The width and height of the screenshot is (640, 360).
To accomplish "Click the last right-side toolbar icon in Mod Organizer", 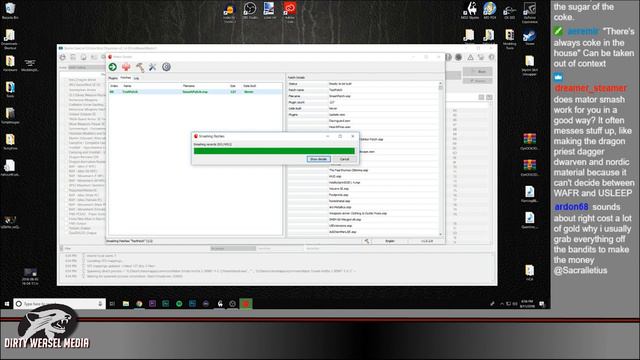I will (x=492, y=58).
